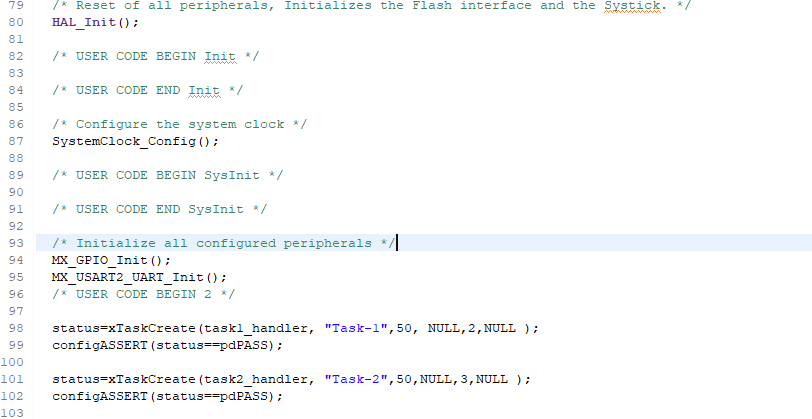Click the comment Configure the system clock
This screenshot has height=419, width=812.
pos(179,124)
